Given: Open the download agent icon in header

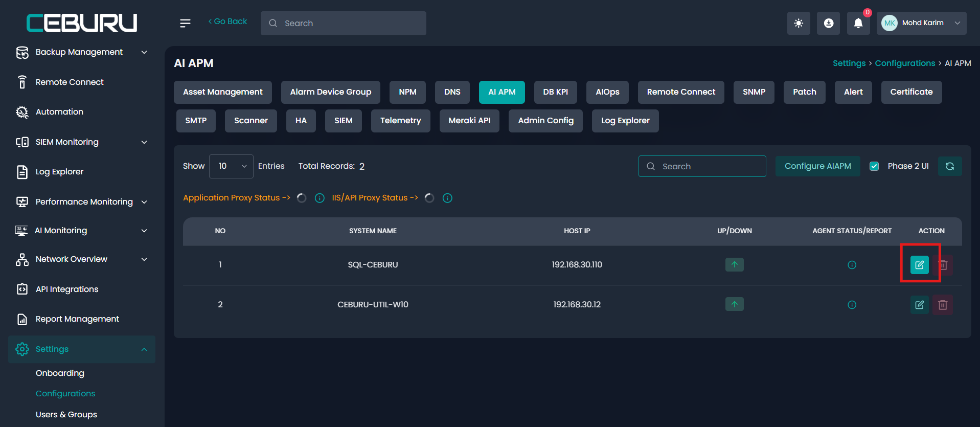Looking at the screenshot, I should point(828,23).
